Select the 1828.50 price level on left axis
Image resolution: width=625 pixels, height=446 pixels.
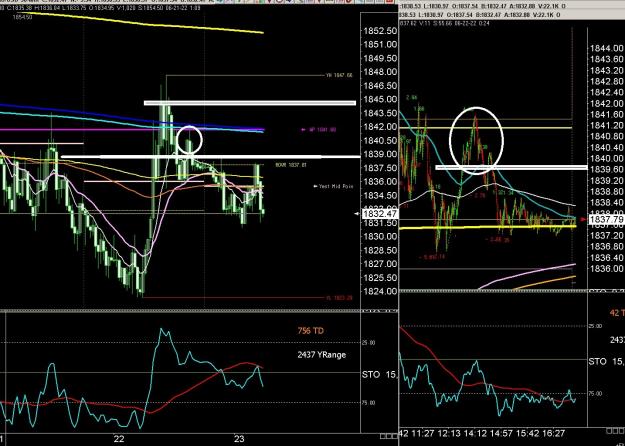380,250
